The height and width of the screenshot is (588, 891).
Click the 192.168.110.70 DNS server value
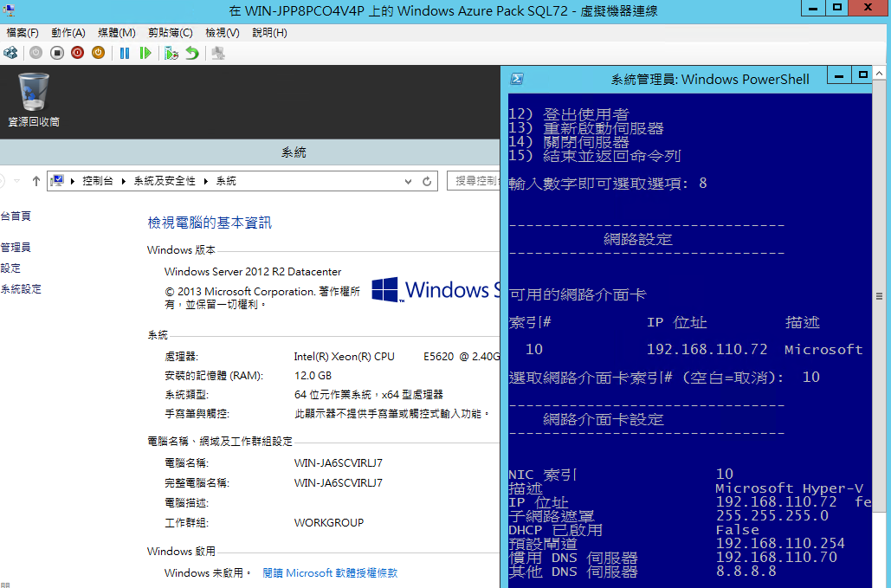(776, 558)
